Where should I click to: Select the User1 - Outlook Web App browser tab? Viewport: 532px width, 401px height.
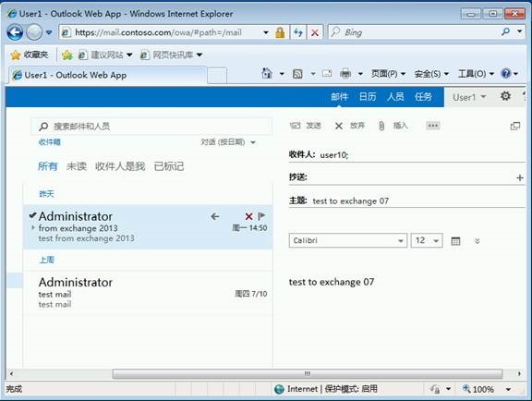[107, 75]
